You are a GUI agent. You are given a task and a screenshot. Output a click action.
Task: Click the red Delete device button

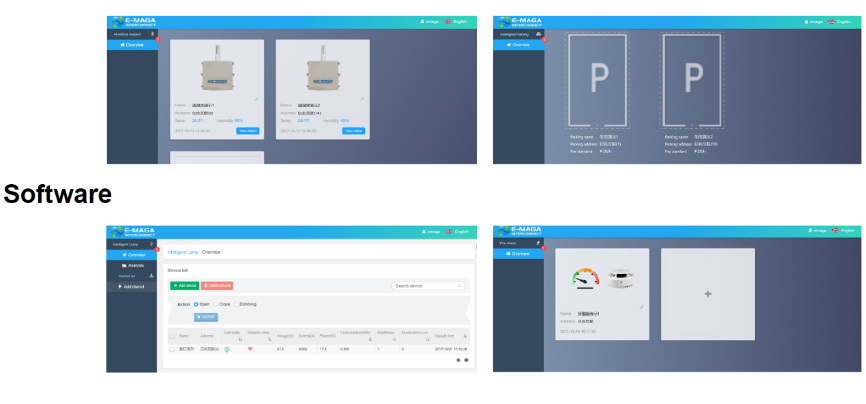pyautogui.click(x=217, y=286)
